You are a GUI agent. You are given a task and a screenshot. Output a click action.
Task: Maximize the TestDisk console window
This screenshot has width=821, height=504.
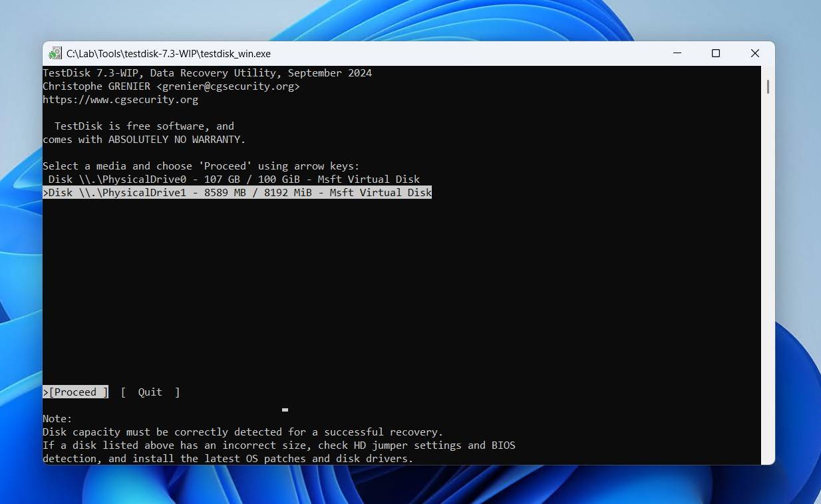(716, 53)
